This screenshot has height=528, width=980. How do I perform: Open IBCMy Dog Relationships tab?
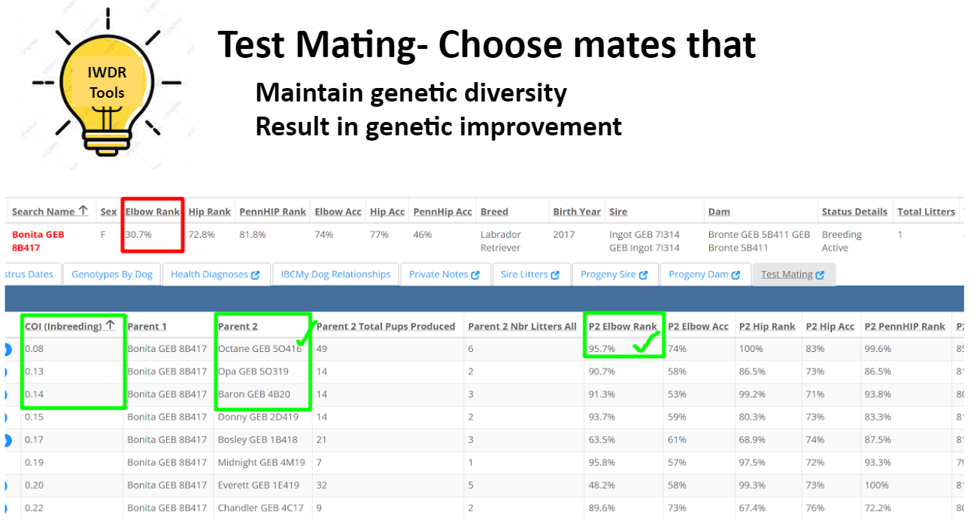(335, 275)
